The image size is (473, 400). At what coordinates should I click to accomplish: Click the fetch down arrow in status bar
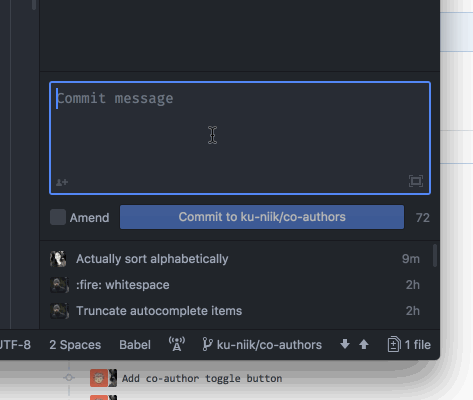click(345, 344)
